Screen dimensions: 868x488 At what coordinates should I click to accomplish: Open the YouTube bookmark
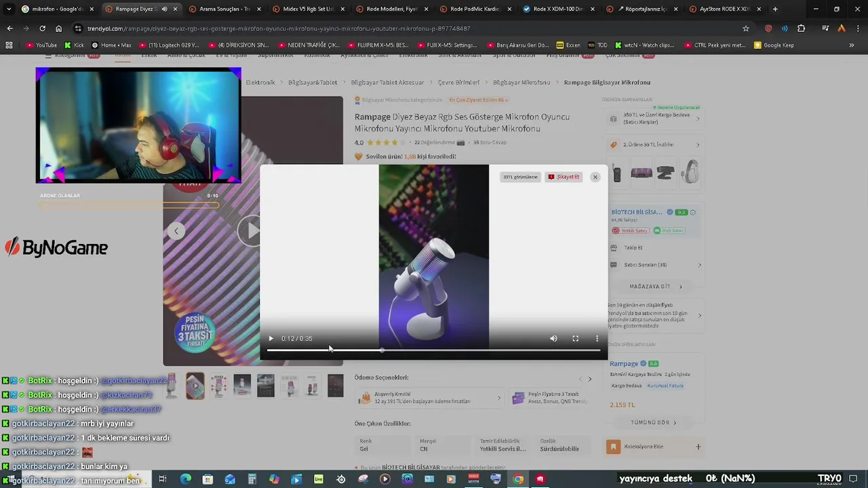click(41, 45)
